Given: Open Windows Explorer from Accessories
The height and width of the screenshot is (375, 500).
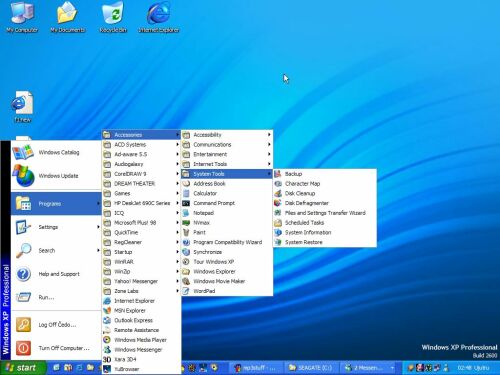Looking at the screenshot, I should 227,272.
